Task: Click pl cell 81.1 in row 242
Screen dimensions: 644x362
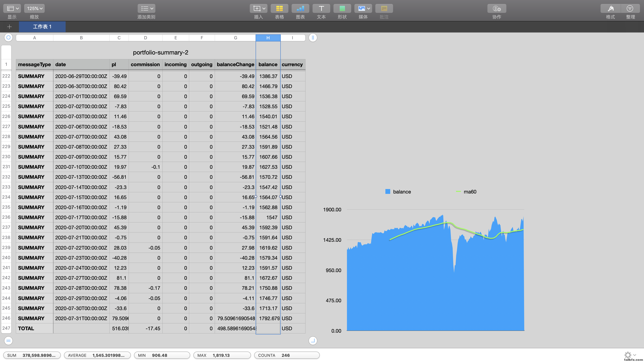Action: coord(119,278)
